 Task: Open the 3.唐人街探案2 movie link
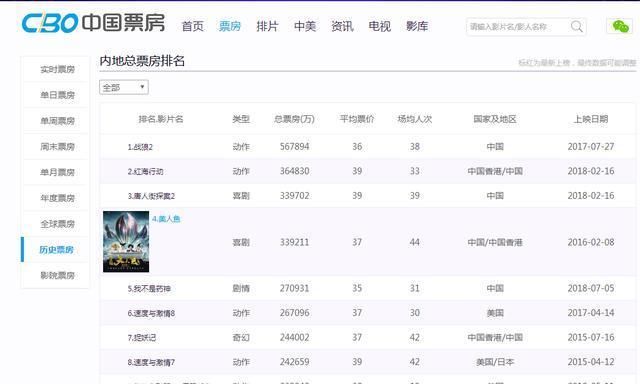tap(151, 196)
